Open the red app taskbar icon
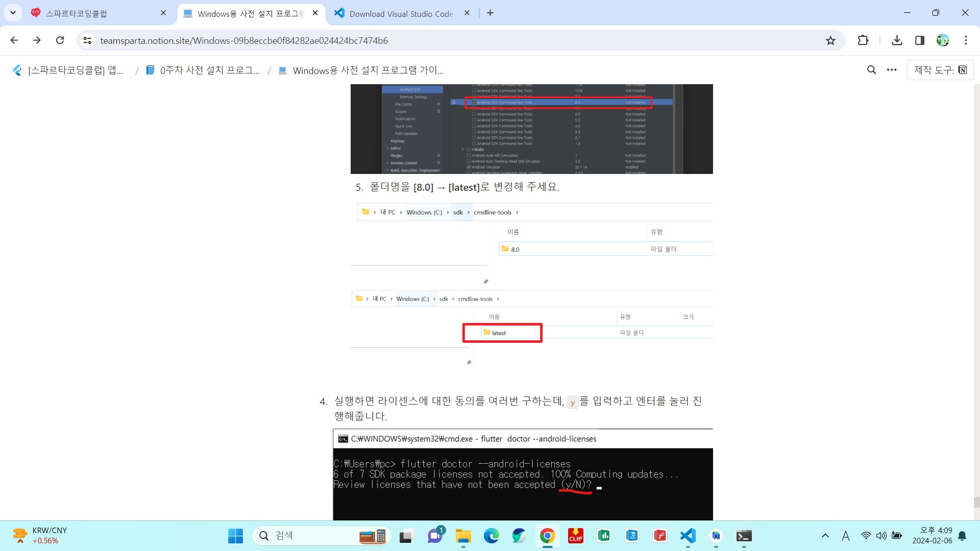 tap(660, 536)
